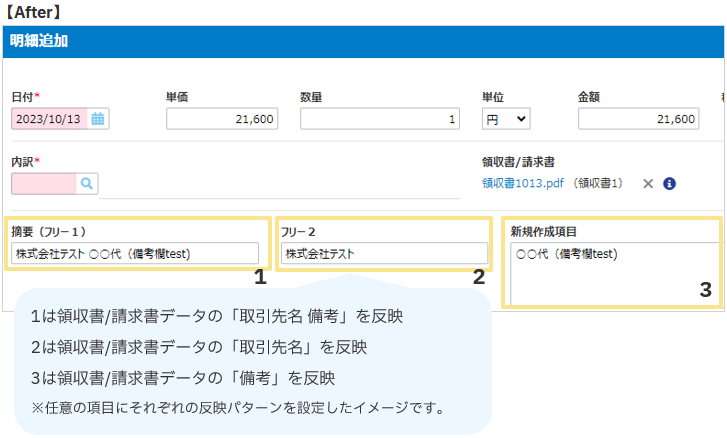Click the pink 内訳 code input box
Screen dimensions: 727x438
44,183
